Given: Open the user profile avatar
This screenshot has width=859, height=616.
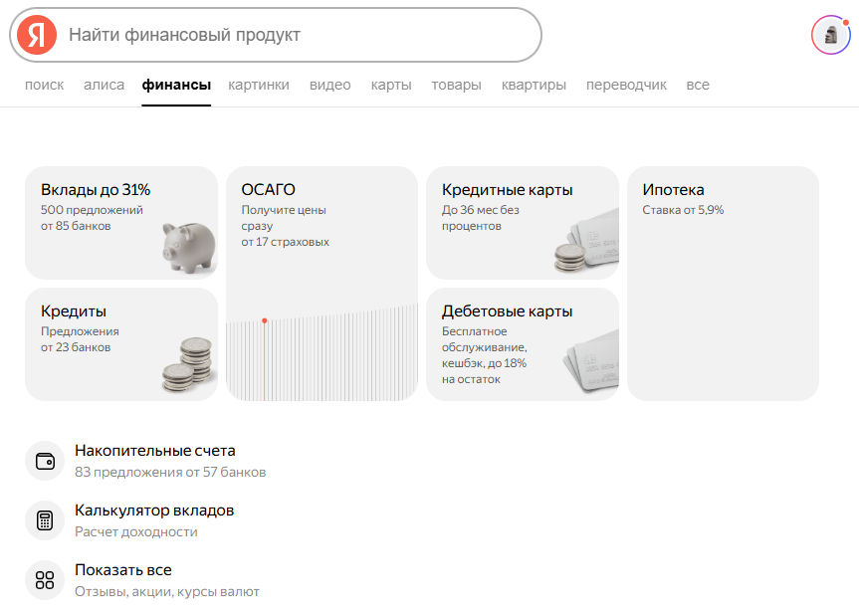Looking at the screenshot, I should [x=829, y=35].
